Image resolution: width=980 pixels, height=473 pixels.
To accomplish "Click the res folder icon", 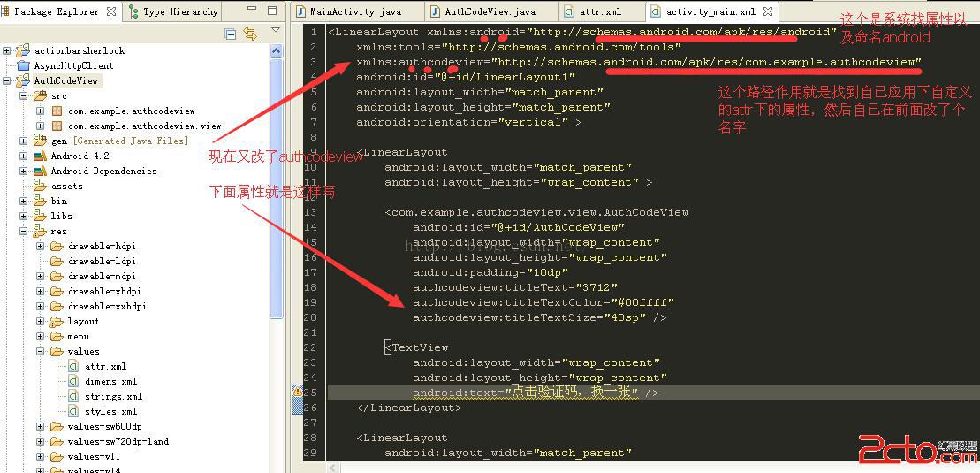I will (x=40, y=231).
